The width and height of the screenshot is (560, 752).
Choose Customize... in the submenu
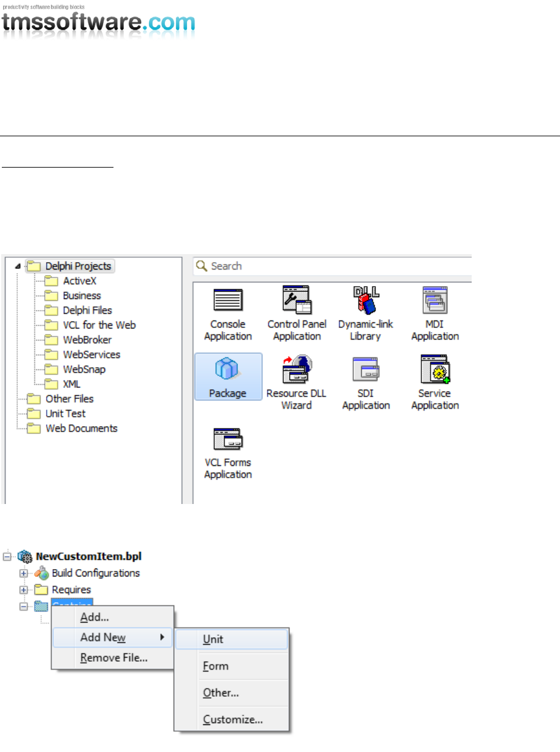click(231, 719)
